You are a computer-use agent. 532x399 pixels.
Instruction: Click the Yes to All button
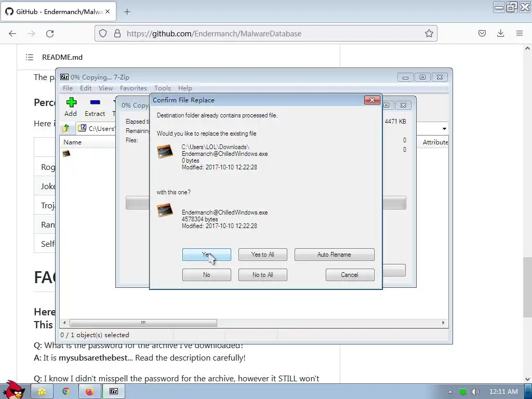pyautogui.click(x=262, y=255)
